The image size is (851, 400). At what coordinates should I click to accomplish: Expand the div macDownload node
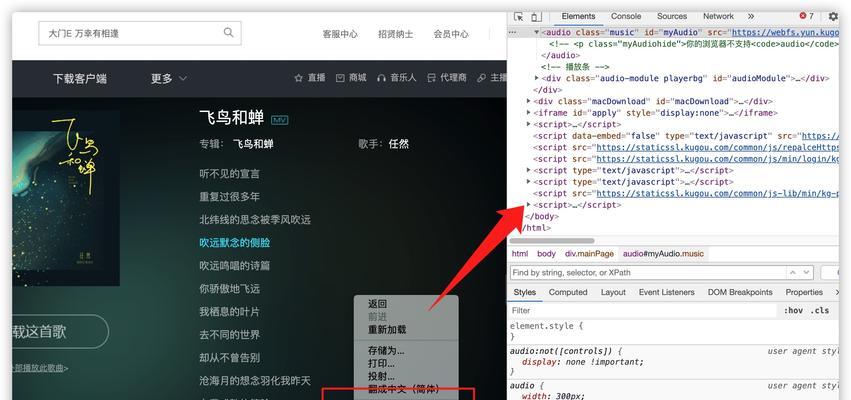pyautogui.click(x=529, y=101)
